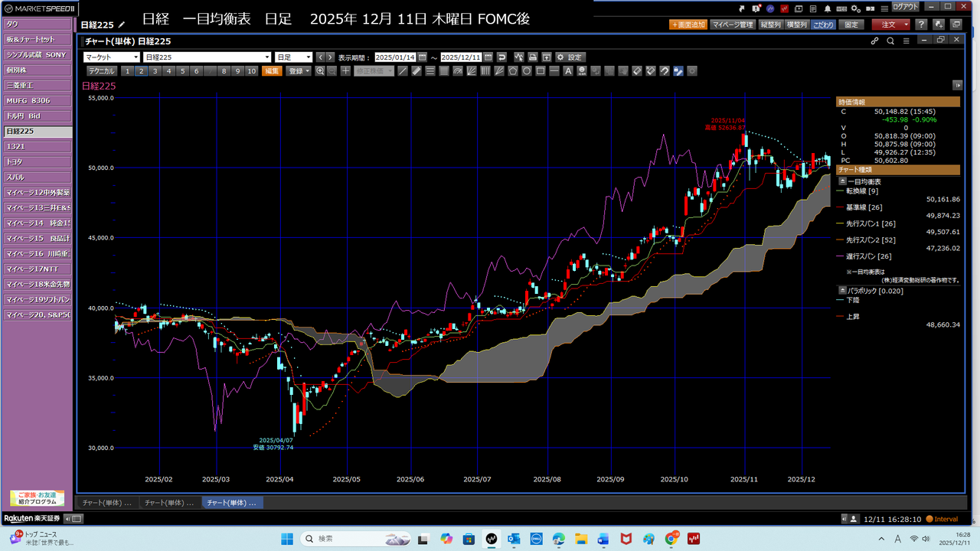Collapse the 一目均衡表 indicator section

843,181
